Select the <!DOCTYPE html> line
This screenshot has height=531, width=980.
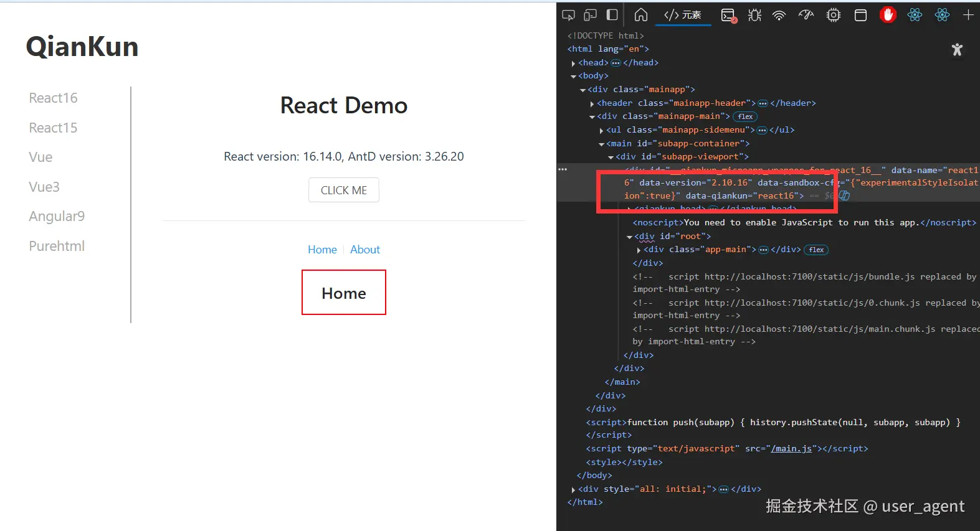click(x=606, y=35)
